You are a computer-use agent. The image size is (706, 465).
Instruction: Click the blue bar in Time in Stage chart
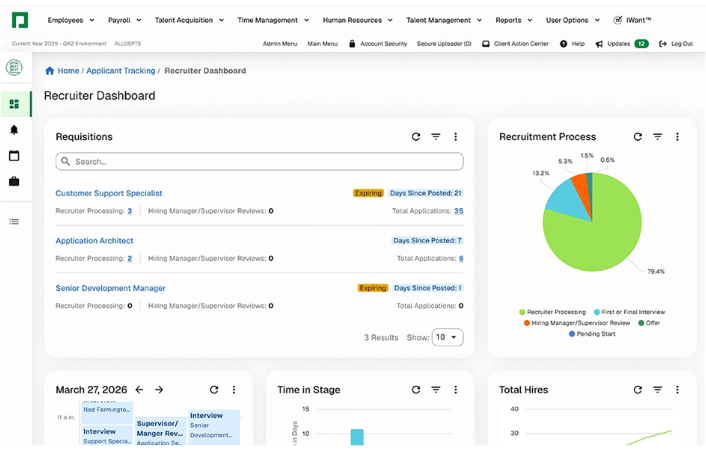[x=357, y=437]
